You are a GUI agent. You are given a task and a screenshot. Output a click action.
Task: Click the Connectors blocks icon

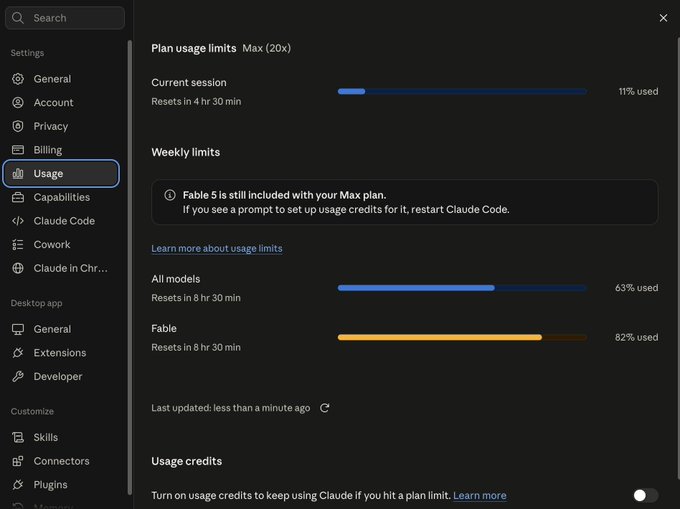(18, 461)
